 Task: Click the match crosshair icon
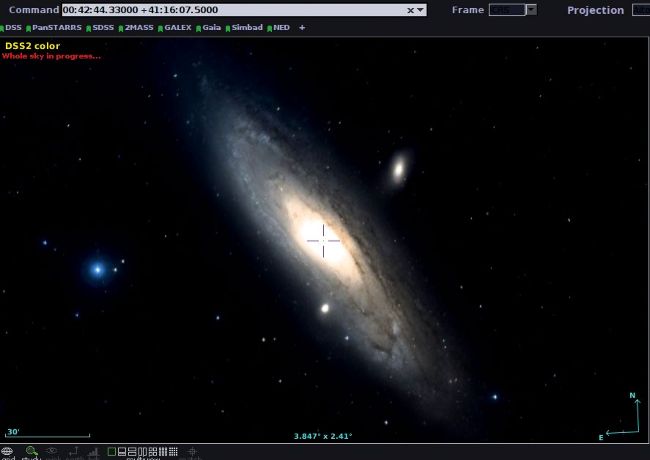click(193, 452)
